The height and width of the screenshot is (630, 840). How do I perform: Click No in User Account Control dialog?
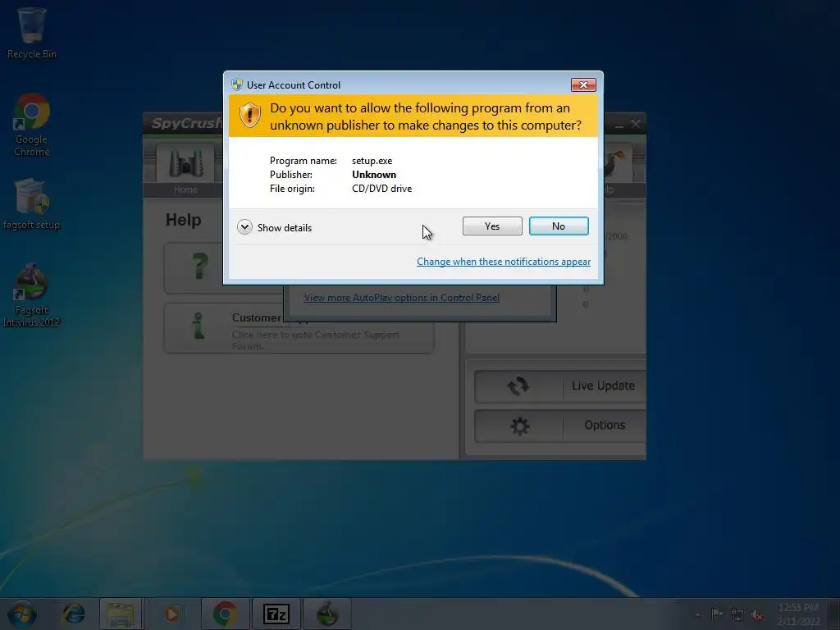click(x=558, y=226)
